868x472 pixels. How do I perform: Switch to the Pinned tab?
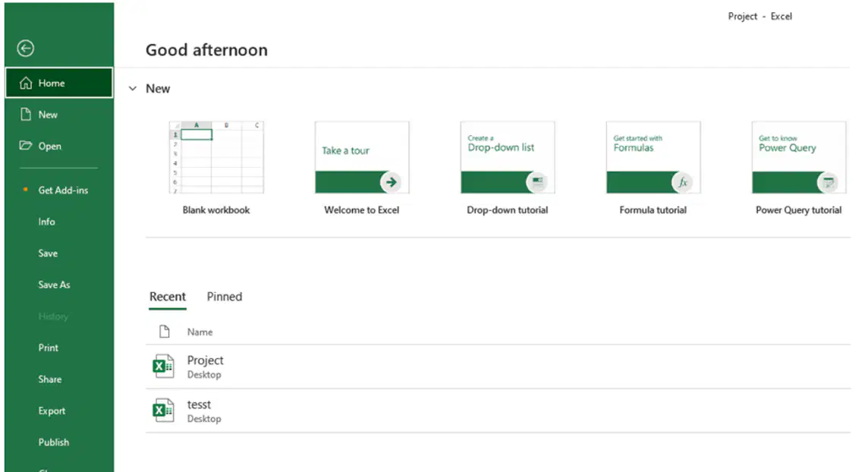point(224,297)
